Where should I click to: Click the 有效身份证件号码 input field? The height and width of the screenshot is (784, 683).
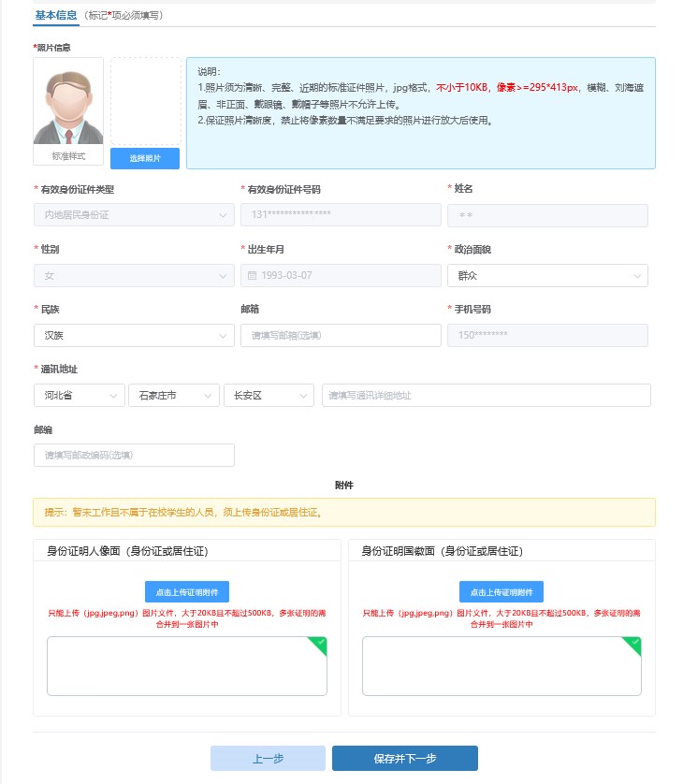pos(341,215)
